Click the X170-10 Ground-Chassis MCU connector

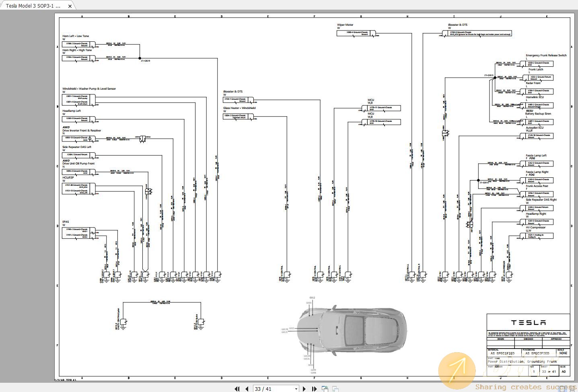tap(381, 122)
